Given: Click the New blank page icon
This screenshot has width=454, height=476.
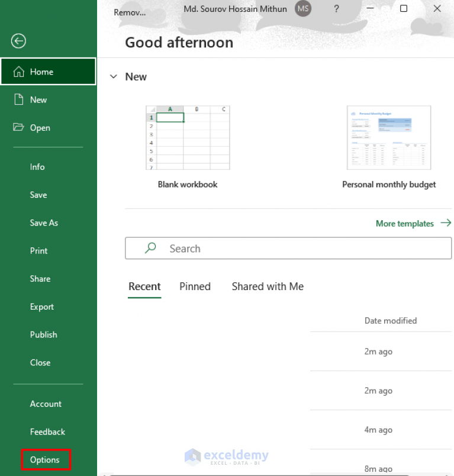Looking at the screenshot, I should 19,99.
